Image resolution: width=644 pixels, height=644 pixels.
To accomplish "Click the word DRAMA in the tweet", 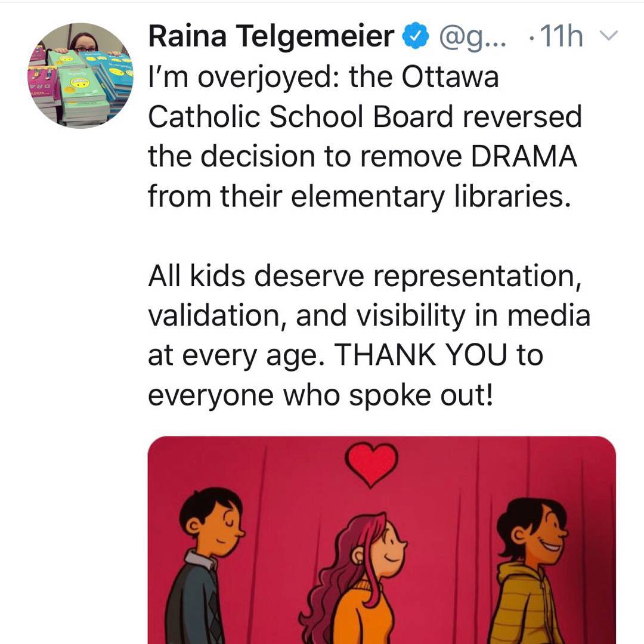I will click(x=524, y=156).
